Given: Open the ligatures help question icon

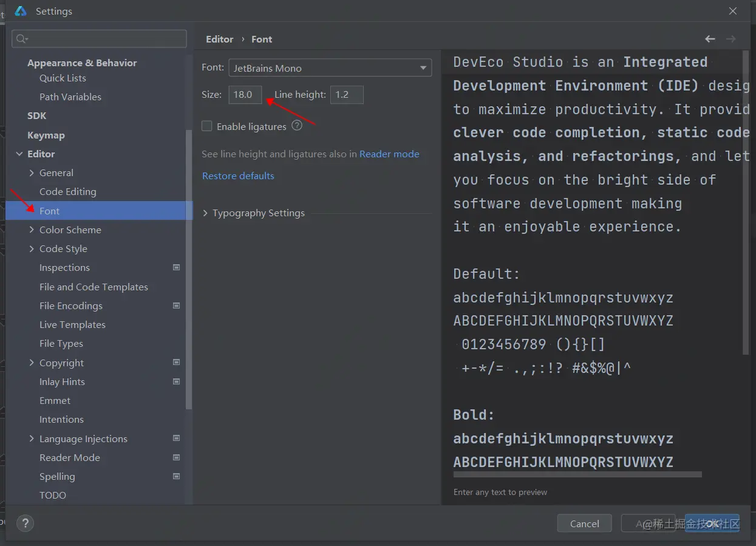Looking at the screenshot, I should pyautogui.click(x=297, y=126).
